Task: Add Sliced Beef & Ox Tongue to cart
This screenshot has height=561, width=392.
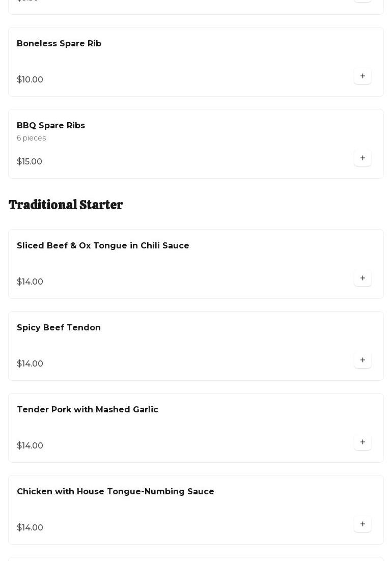Action: tap(362, 278)
